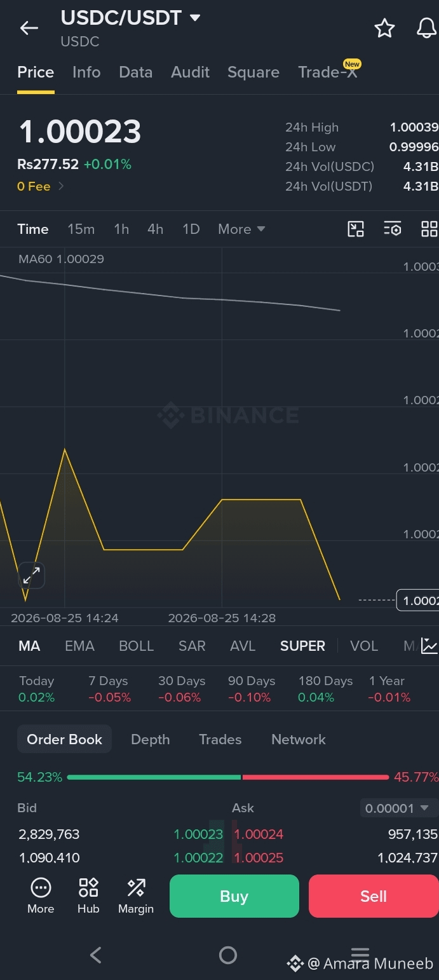Tap the 24h High value 1.00039
The height and width of the screenshot is (980, 439).
[414, 128]
